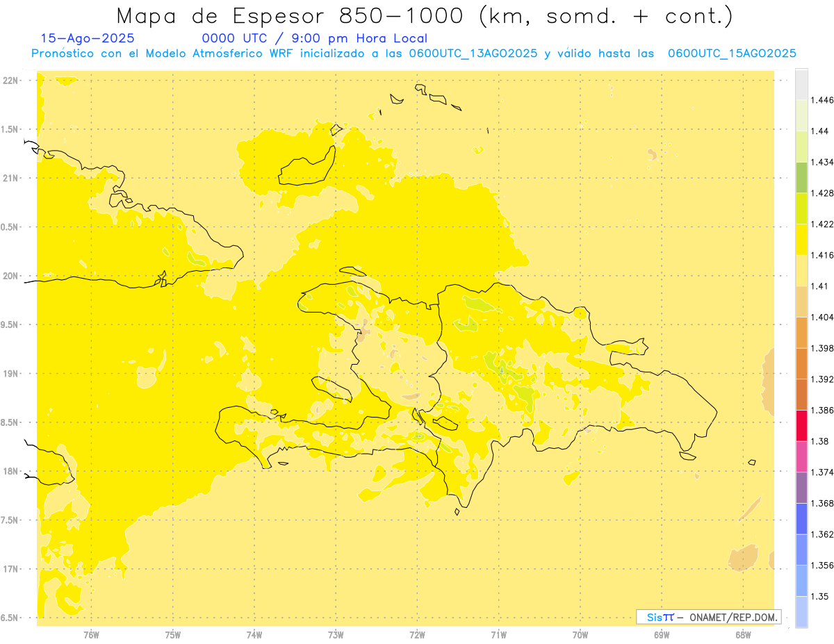Screen dimensions: 834x644
Task: Click the time text '0000 UTC / 9:00 pm Hora Local'
Action: (x=314, y=38)
